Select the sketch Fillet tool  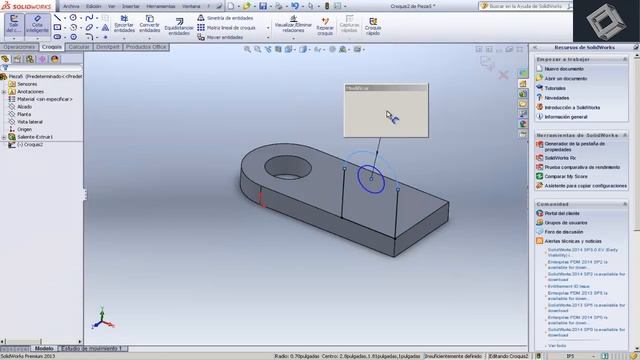89,37
